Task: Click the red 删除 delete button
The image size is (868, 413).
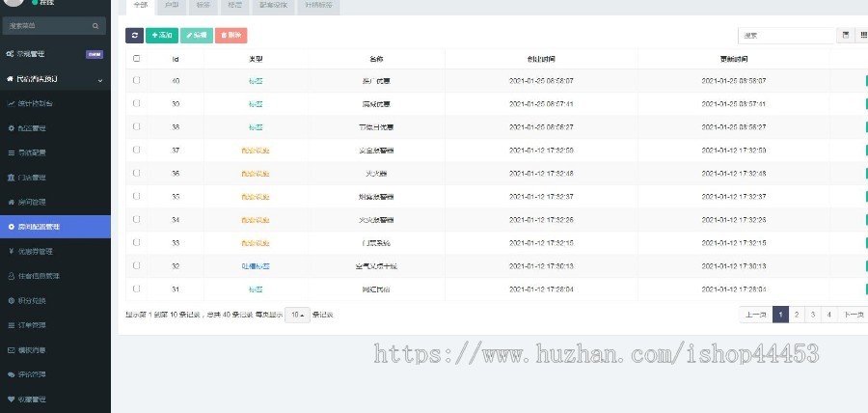Action: [231, 36]
